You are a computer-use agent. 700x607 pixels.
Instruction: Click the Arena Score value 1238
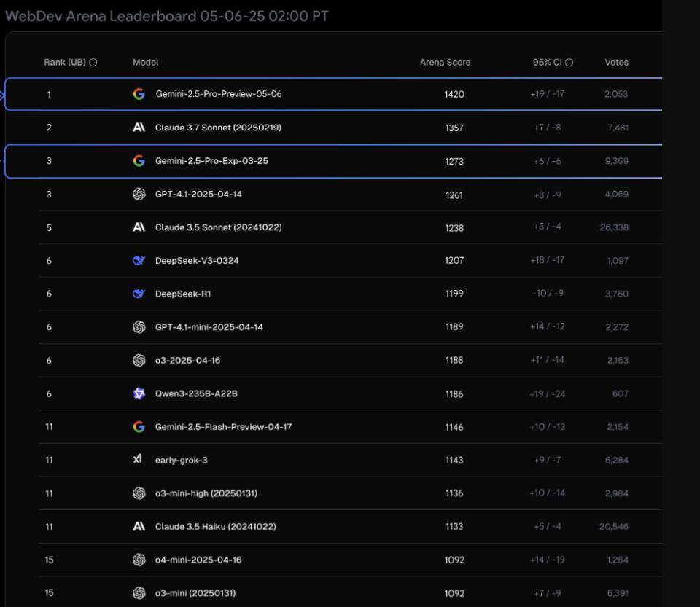point(454,228)
